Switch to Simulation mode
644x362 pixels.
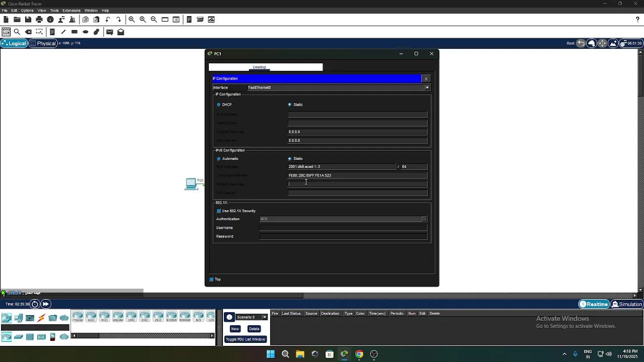tap(627, 304)
